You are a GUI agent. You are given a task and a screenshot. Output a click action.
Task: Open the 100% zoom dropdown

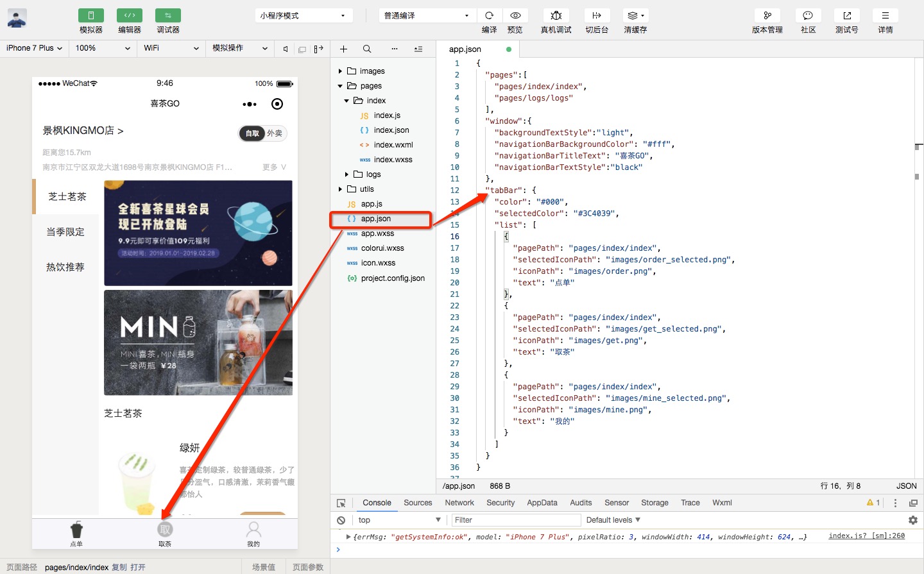tap(103, 48)
